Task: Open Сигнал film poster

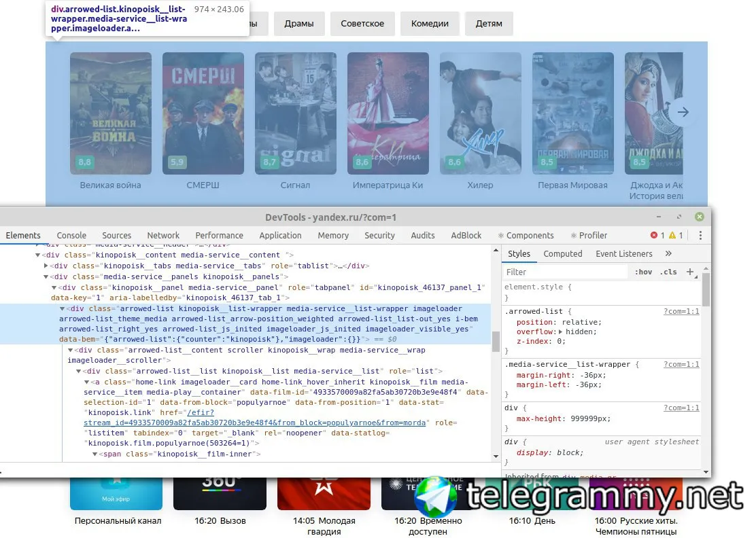Action: (296, 113)
